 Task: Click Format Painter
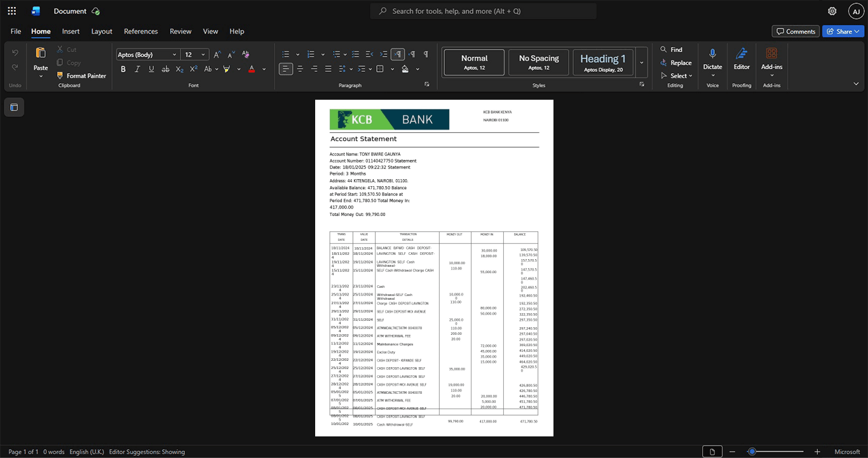81,76
